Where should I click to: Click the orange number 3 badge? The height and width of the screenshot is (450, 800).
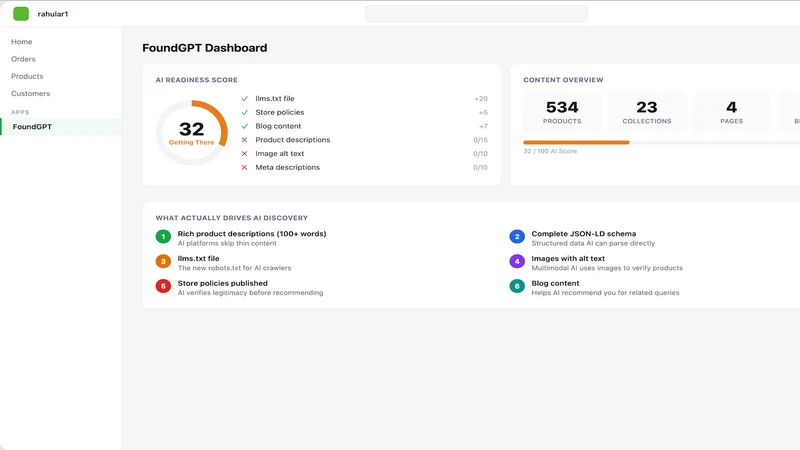pyautogui.click(x=163, y=261)
